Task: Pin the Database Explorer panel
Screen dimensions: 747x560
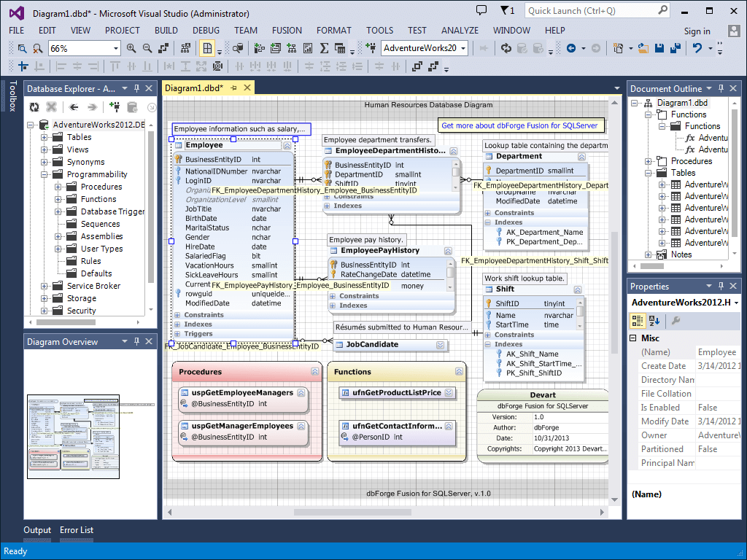Action: coord(136,88)
